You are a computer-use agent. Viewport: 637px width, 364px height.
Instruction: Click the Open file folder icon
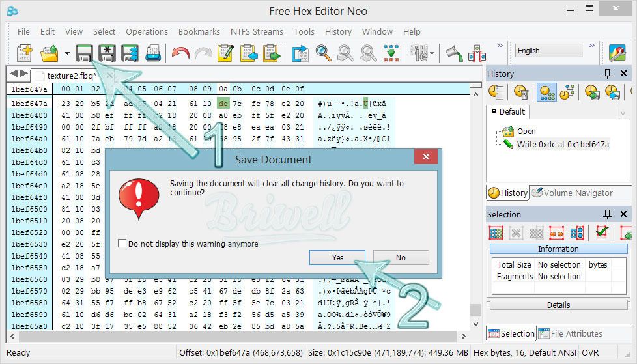tap(50, 53)
